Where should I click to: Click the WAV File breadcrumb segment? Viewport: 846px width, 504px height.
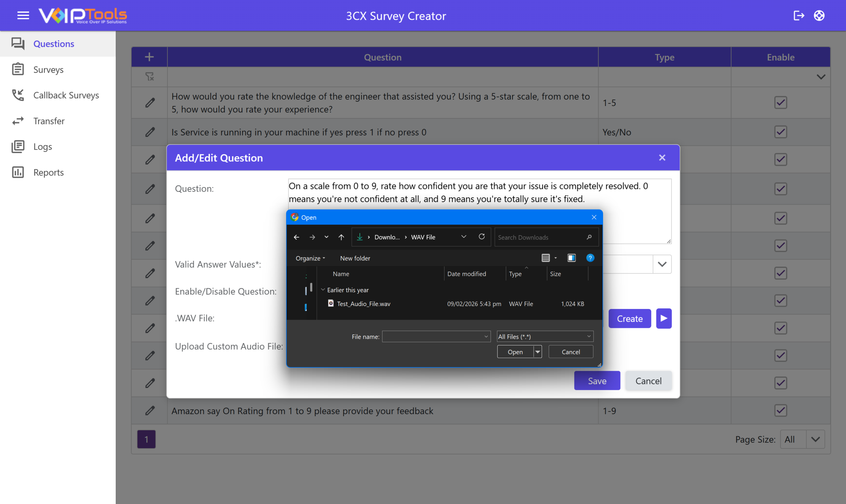pyautogui.click(x=423, y=237)
